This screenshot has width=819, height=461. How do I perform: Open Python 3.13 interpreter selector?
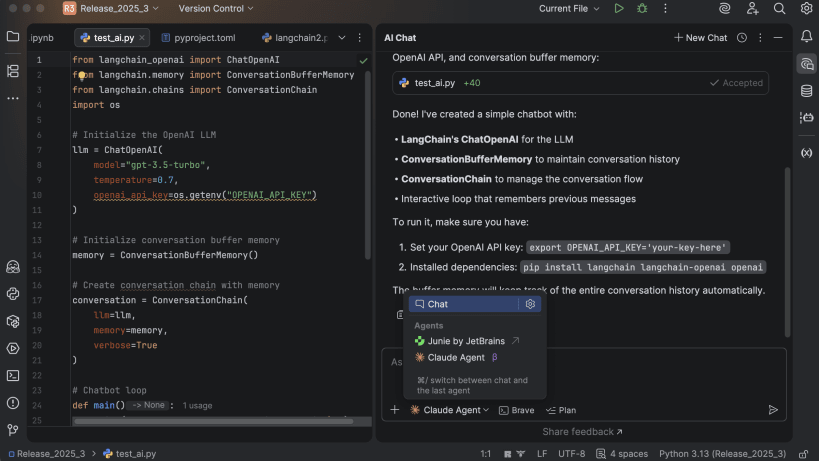pyautogui.click(x=722, y=454)
